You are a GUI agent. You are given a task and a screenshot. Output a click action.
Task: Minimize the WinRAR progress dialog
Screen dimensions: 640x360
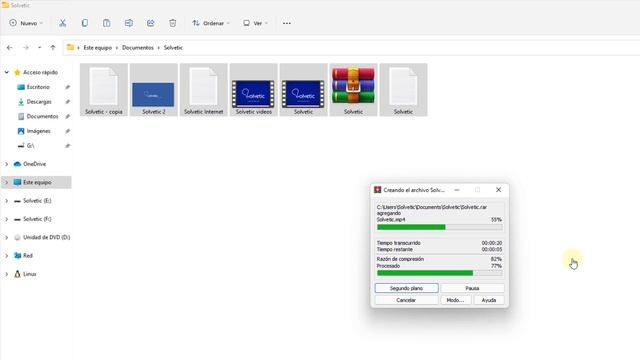457,190
